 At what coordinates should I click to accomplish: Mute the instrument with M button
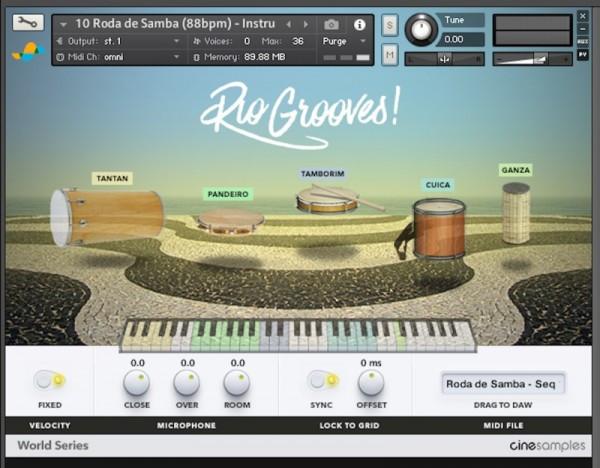click(x=390, y=55)
